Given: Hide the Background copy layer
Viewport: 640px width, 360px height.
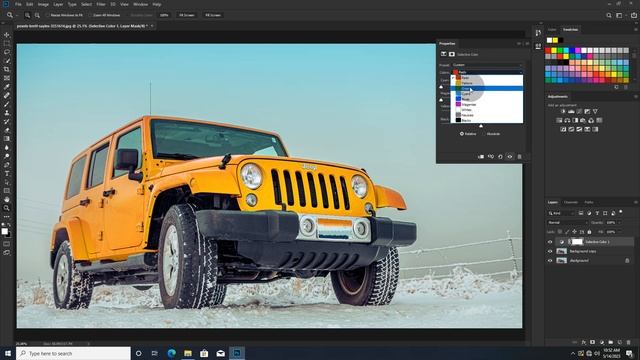Looking at the screenshot, I should (x=550, y=251).
